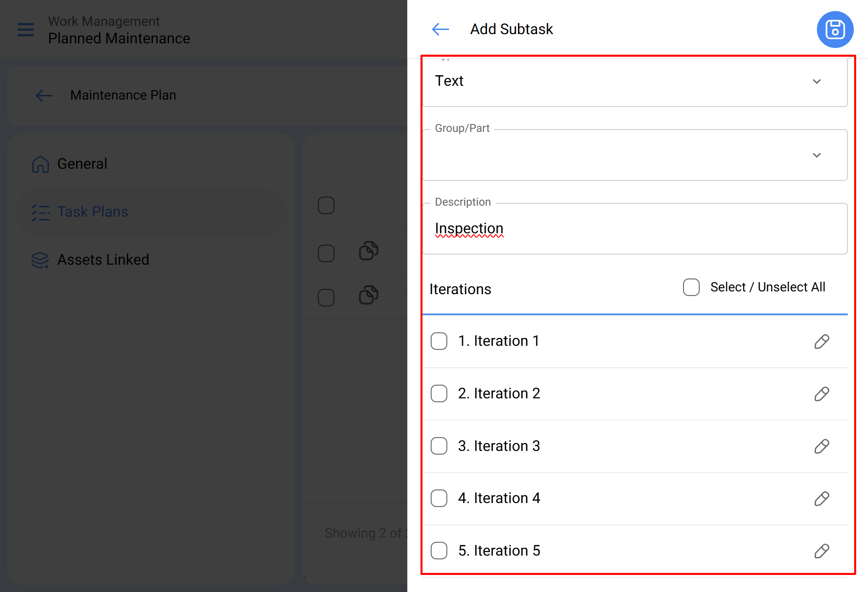Screen dimensions: 868x592
Task: Click back arrow beside Add Subtask title
Action: click(440, 30)
